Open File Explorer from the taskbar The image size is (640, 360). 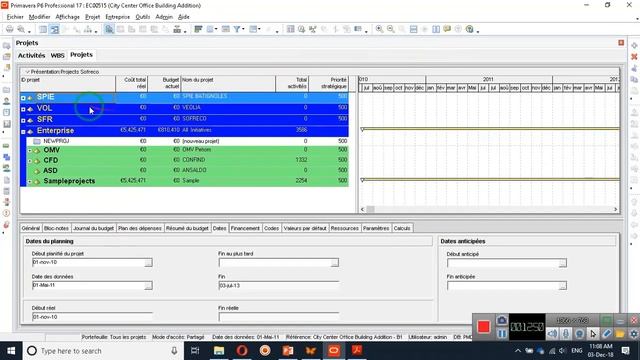219,351
